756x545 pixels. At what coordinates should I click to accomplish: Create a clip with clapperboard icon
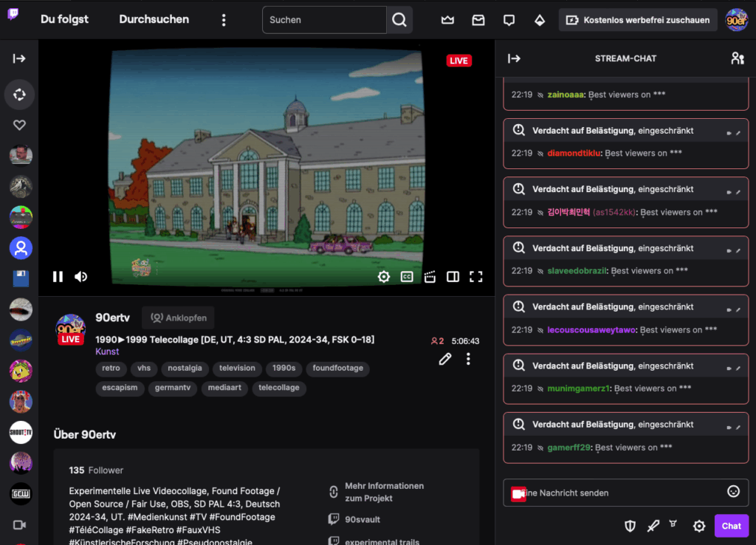point(430,276)
